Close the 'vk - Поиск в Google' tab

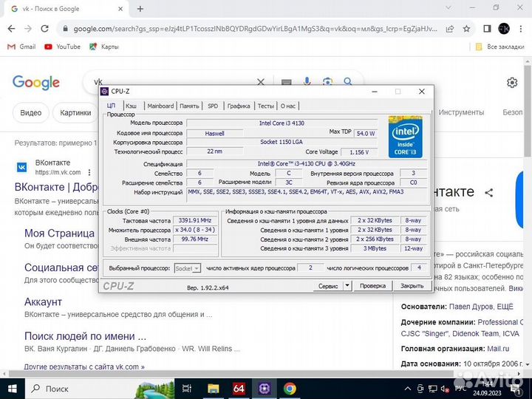120,9
